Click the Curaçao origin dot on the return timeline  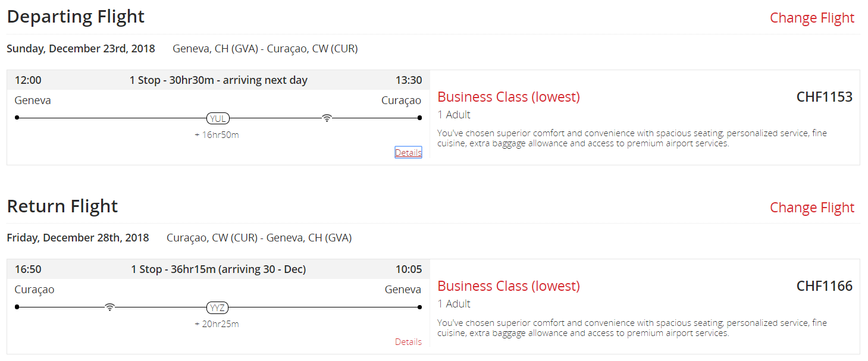click(17, 307)
